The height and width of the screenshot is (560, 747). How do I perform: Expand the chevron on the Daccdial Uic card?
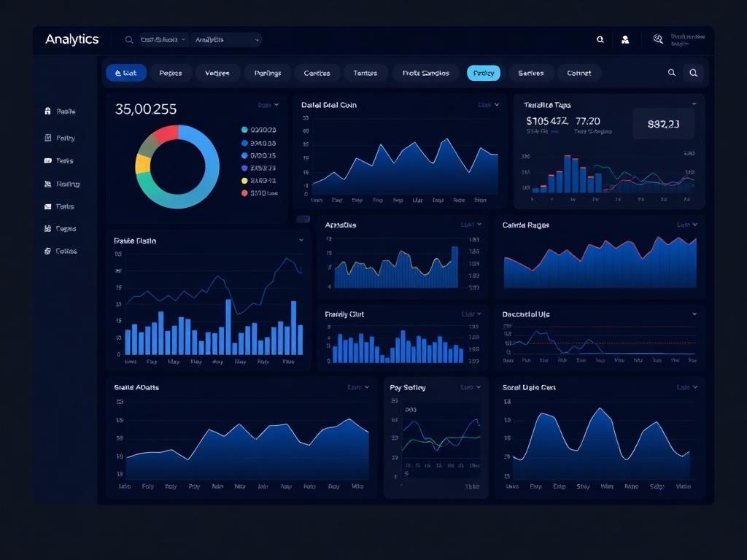[x=694, y=314]
